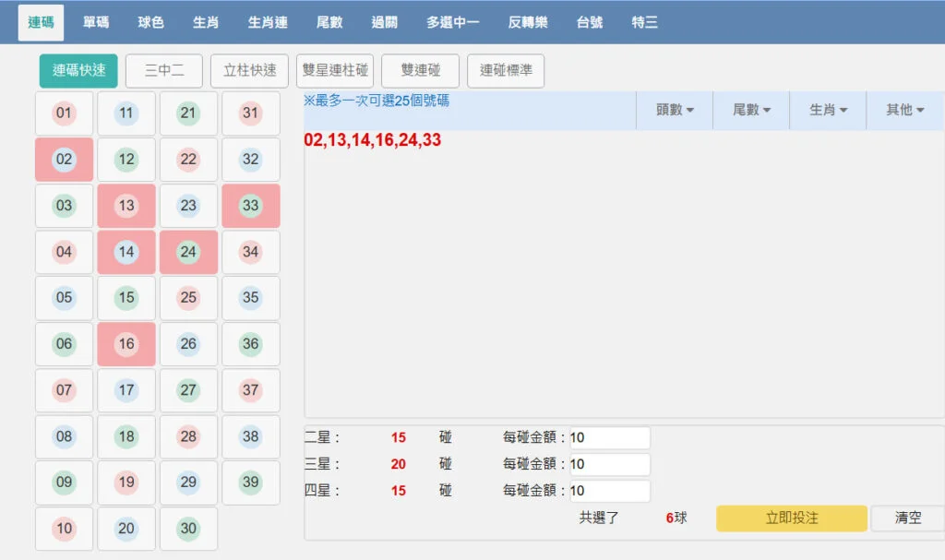Select ball number 05
This screenshot has width=945, height=560.
(x=64, y=298)
